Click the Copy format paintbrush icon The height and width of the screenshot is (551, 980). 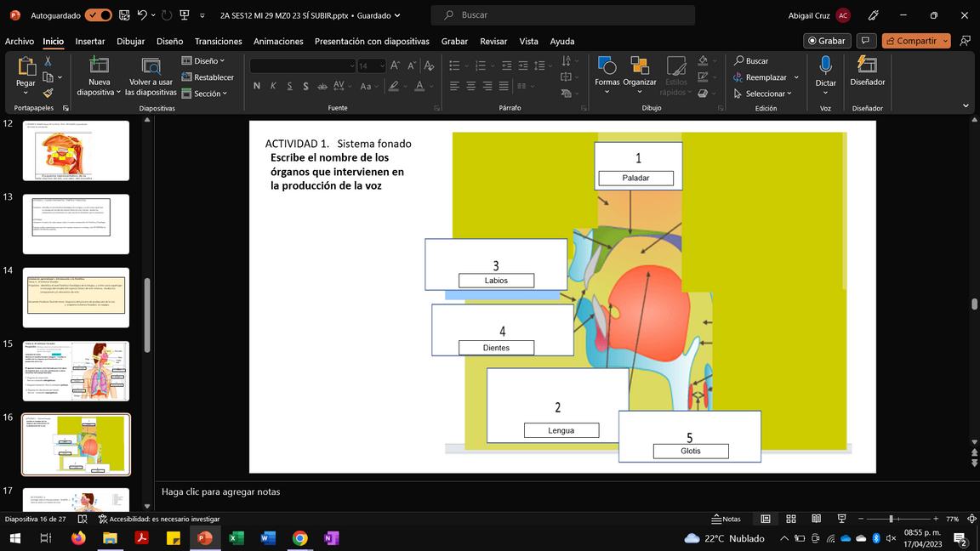48,94
